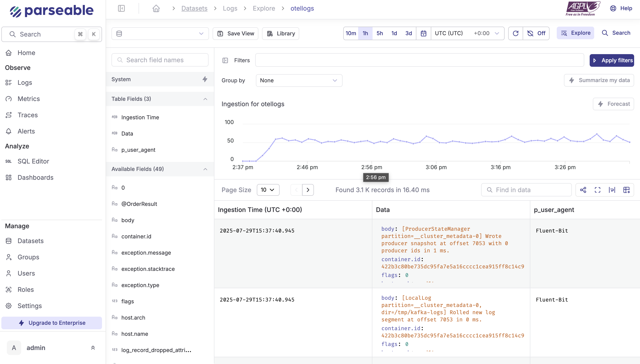Click the parseable logo
This screenshot has width=640, height=364.
coord(51,11)
